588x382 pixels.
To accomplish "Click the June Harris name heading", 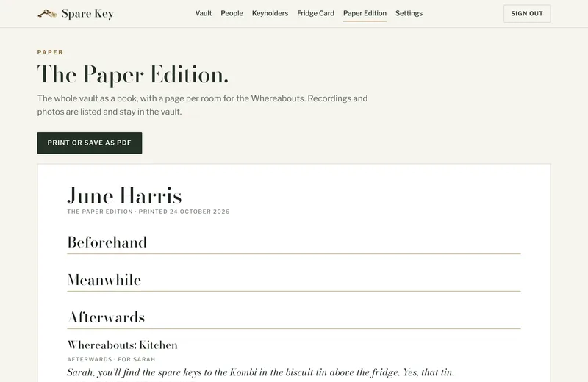I will point(124,195).
